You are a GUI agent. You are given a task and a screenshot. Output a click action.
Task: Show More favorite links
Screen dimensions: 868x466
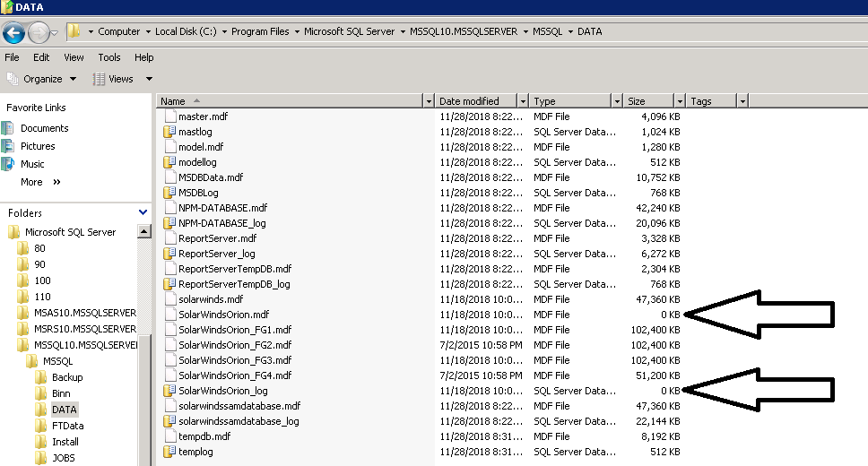39,182
